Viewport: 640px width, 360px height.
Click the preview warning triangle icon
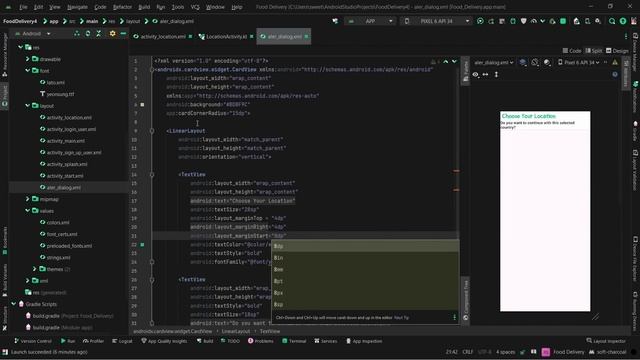coord(615,62)
